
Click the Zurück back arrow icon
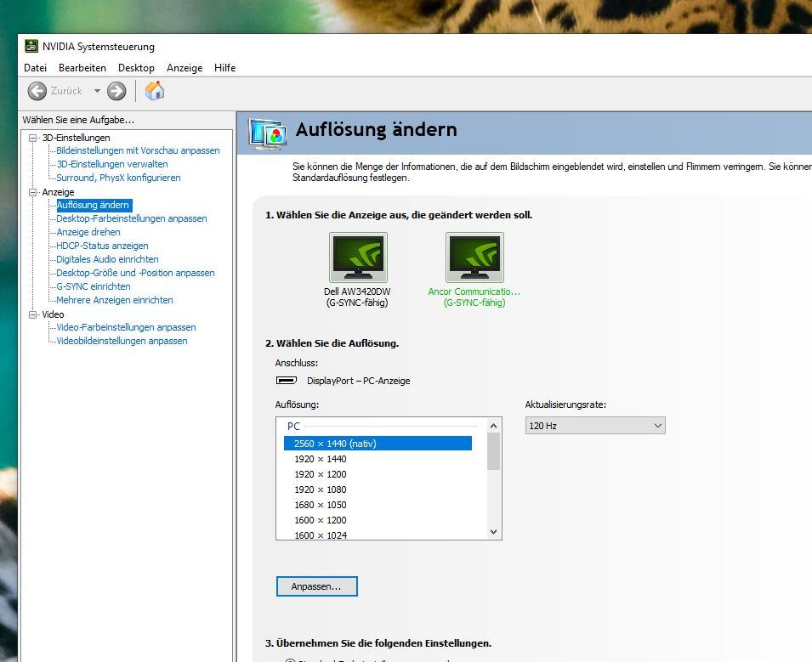tap(37, 91)
